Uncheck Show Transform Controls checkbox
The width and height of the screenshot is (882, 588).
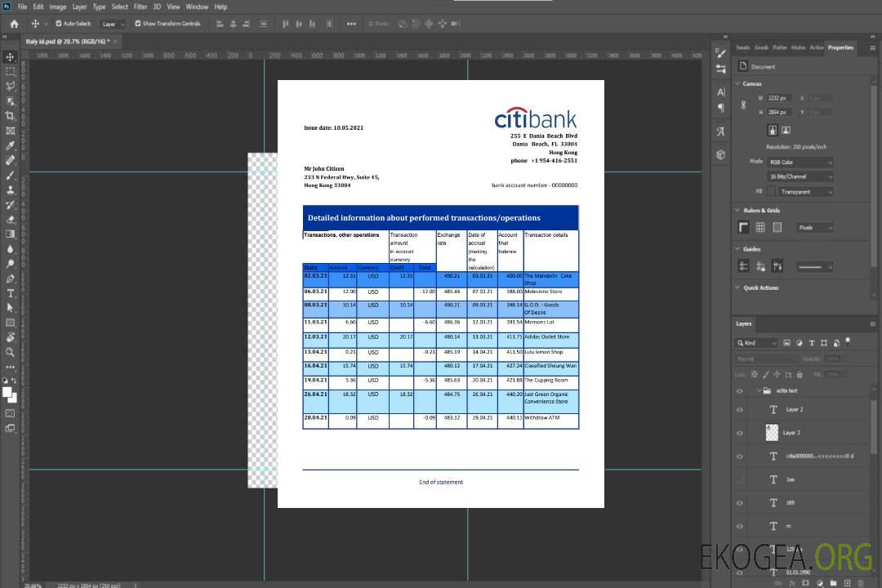[x=138, y=24]
